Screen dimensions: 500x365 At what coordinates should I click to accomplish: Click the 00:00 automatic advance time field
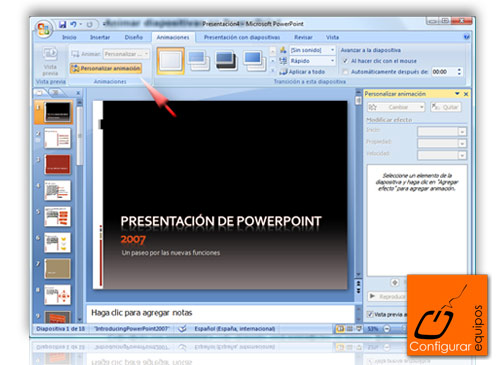pos(443,72)
